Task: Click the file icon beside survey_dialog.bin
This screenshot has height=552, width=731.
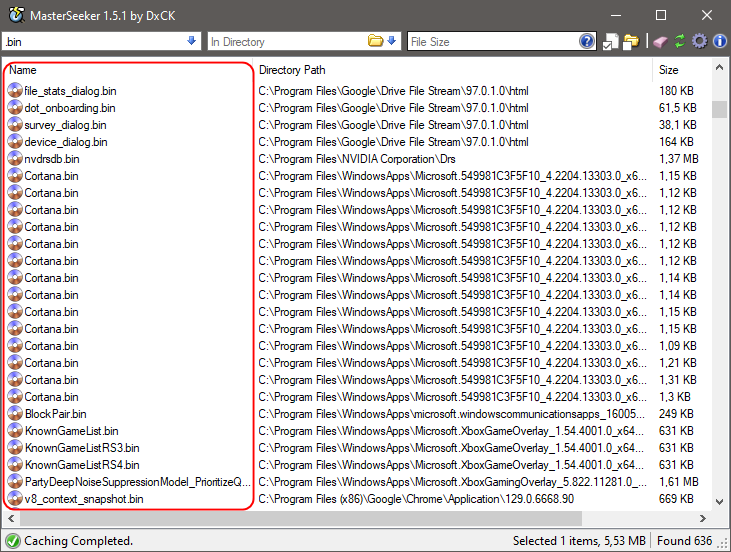Action: click(x=15, y=124)
